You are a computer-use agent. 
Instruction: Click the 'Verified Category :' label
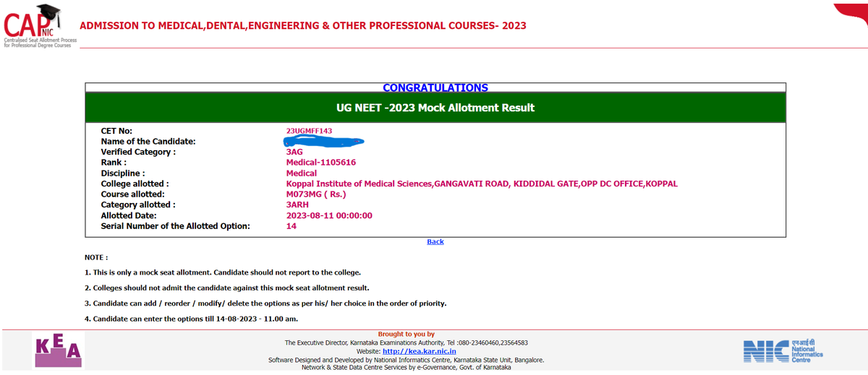[138, 152]
